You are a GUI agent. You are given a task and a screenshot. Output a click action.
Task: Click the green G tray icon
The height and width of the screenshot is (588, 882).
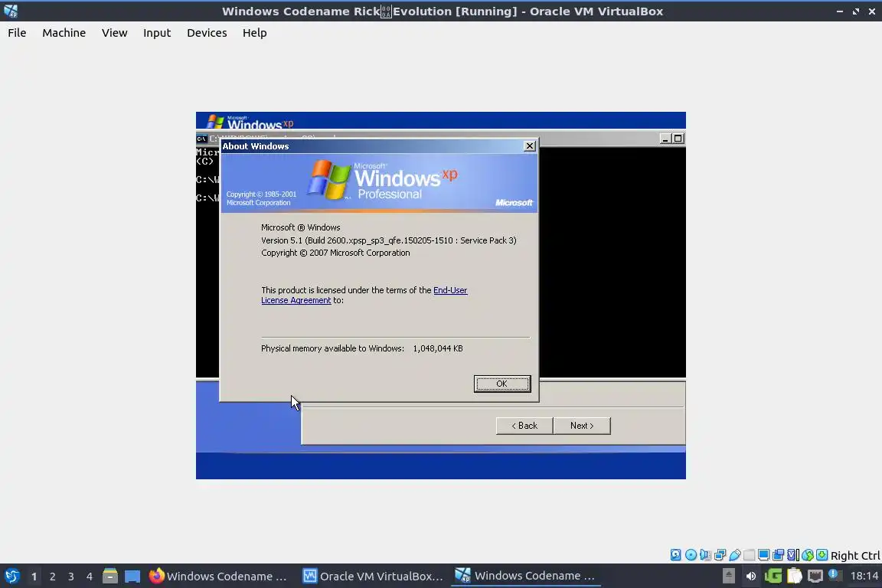tap(773, 576)
